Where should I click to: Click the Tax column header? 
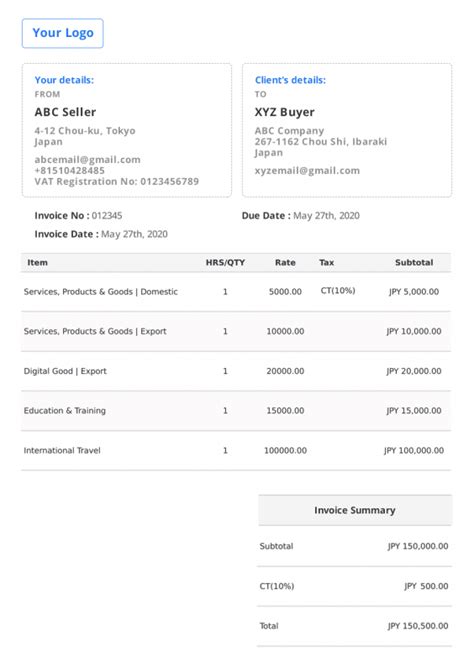[x=327, y=262]
